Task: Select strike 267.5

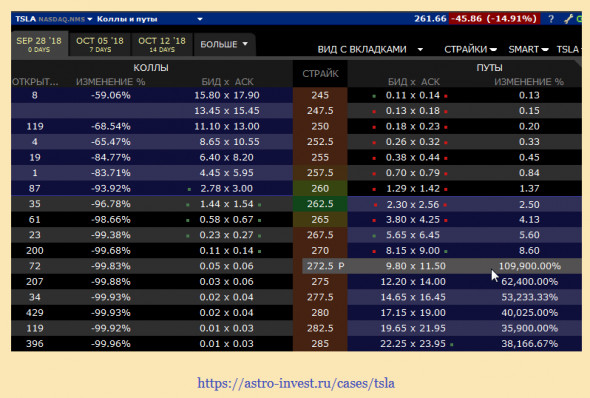Action: point(320,235)
